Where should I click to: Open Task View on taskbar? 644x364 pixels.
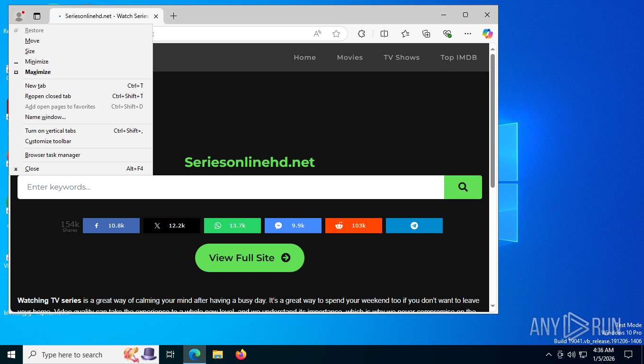170,355
